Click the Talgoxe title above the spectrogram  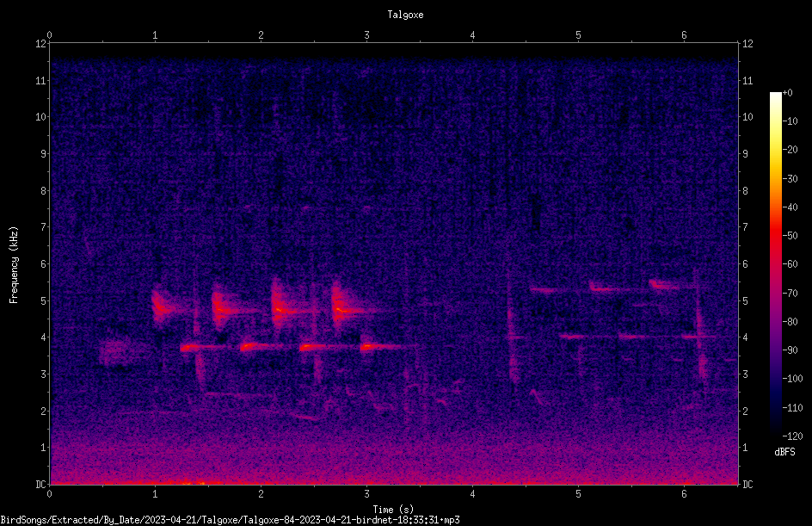coord(405,15)
